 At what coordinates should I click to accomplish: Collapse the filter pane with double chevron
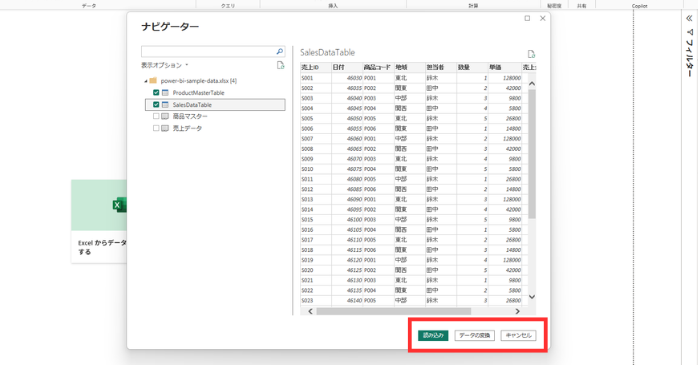689,18
